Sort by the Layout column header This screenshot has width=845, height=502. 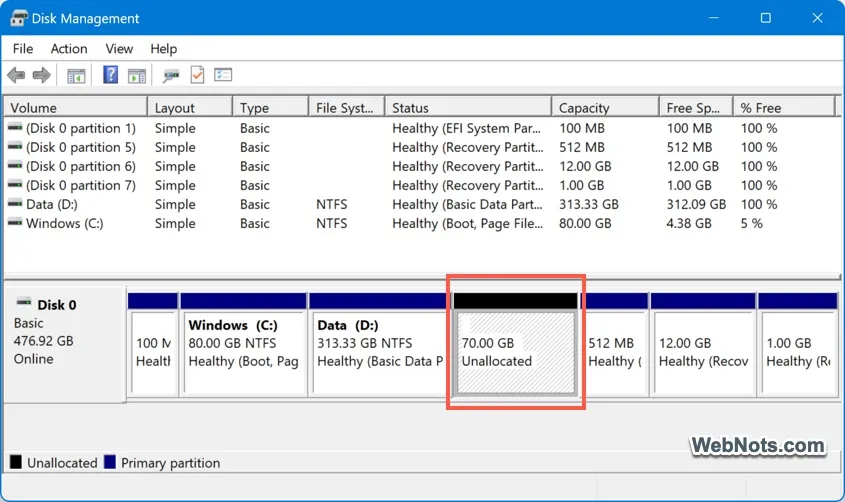[x=190, y=108]
